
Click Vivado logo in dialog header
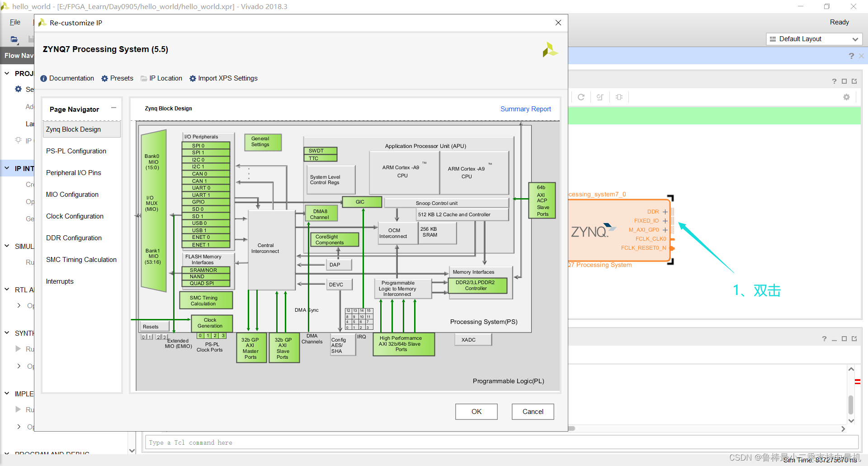click(x=550, y=49)
